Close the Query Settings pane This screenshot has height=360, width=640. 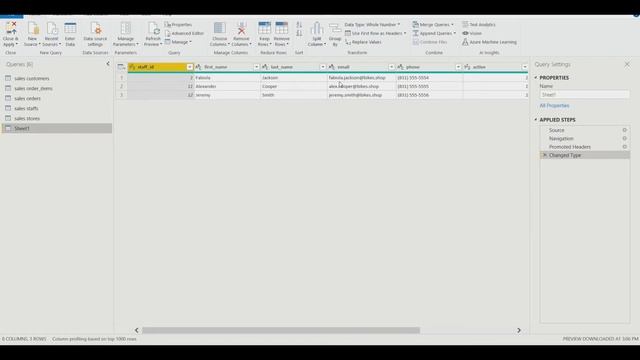tap(627, 64)
